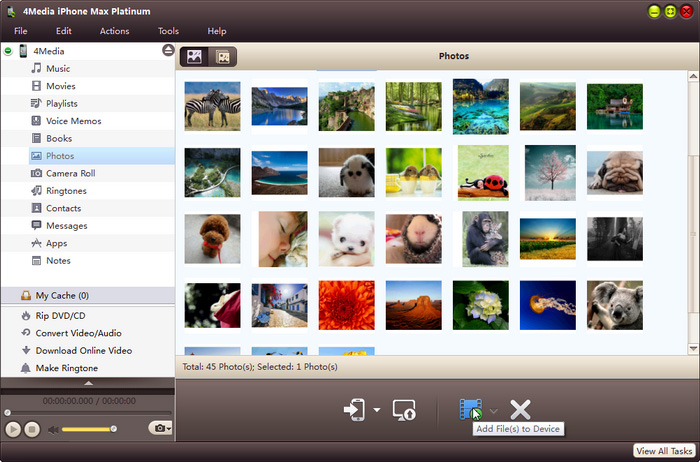Click the camera snapshot icon
Viewport: 700px width, 462px height.
click(158, 428)
